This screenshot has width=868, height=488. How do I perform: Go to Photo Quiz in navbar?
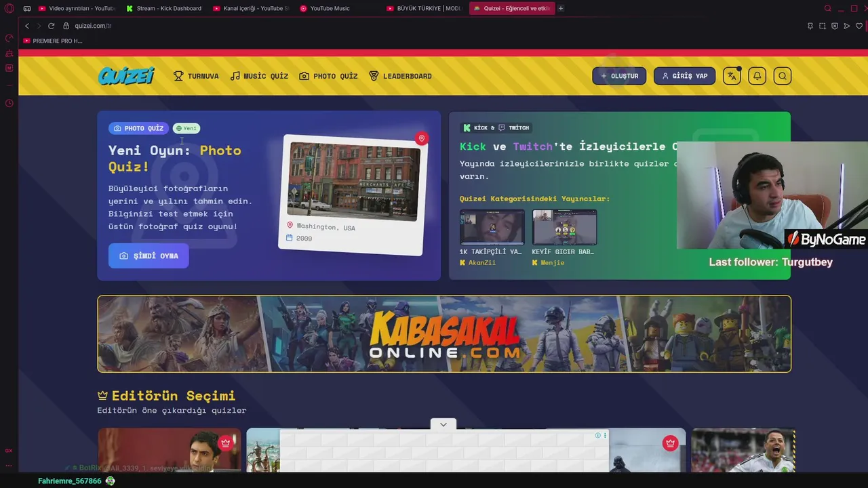pyautogui.click(x=328, y=76)
